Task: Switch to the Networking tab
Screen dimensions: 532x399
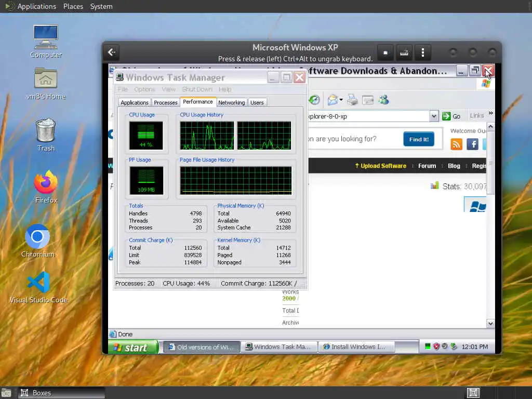Action: [x=231, y=102]
